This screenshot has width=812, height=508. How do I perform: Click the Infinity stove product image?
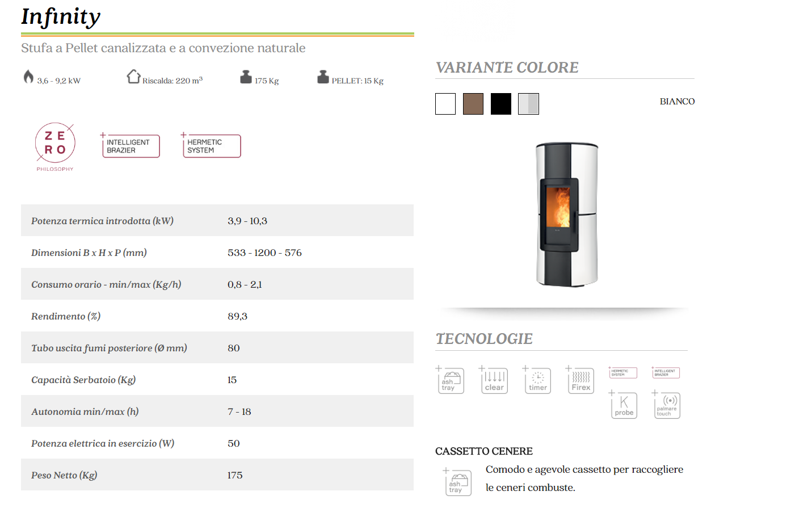tap(567, 215)
